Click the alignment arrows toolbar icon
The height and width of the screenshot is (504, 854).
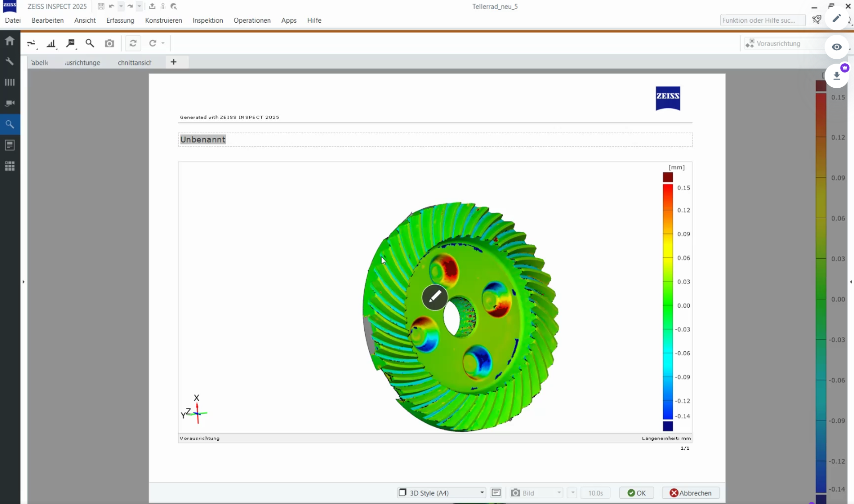pos(32,43)
